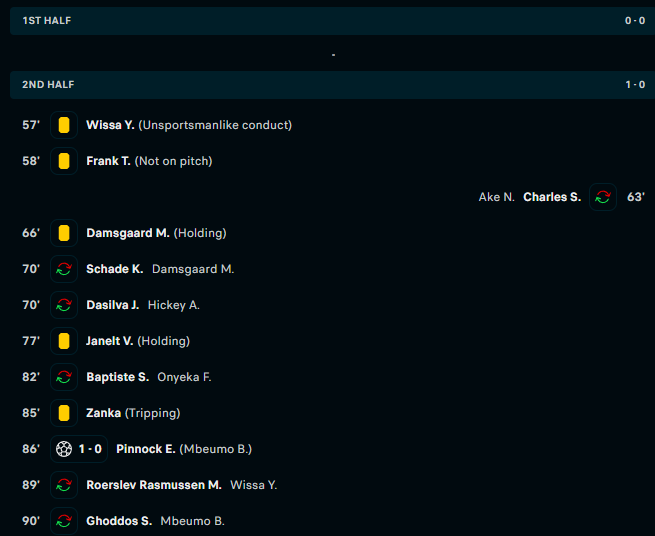Click substitution icon for Roerslev Rasmussen M.
Screen dimensions: 655x536
(64, 485)
